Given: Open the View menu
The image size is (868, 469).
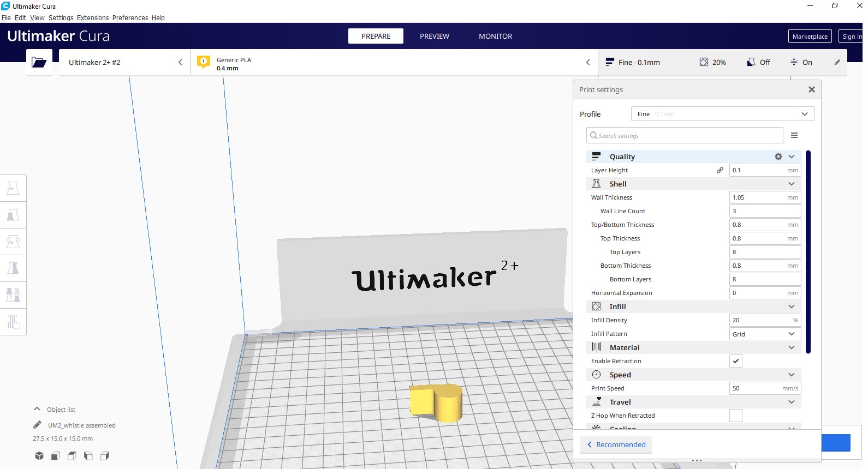Looking at the screenshot, I should point(37,17).
